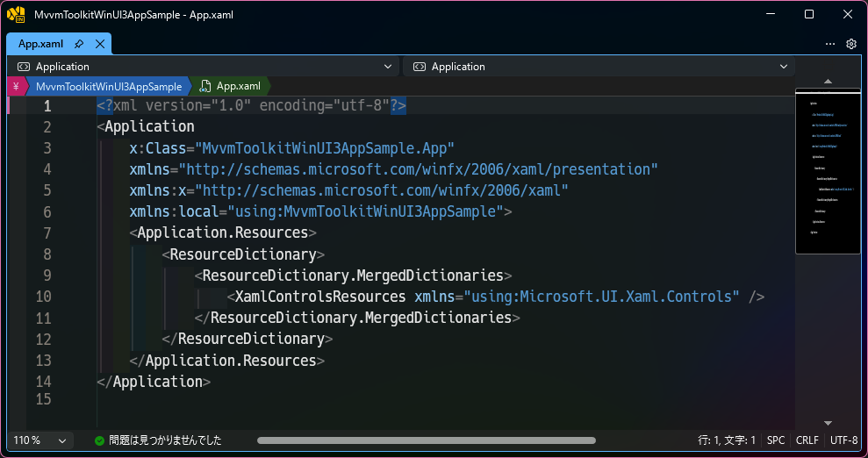Minimize the floating editor window

pos(771,14)
